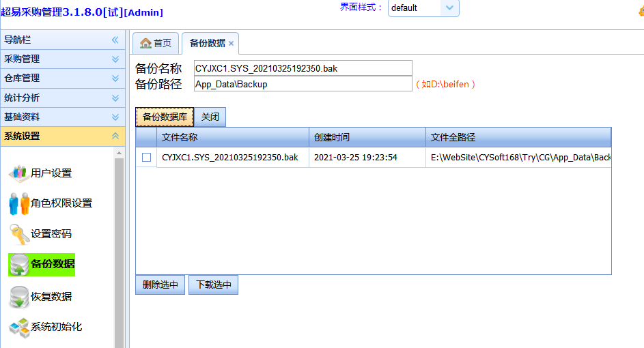Viewport: 644px width, 348px height.
Task: Click the 下载选中 button
Action: (213, 285)
